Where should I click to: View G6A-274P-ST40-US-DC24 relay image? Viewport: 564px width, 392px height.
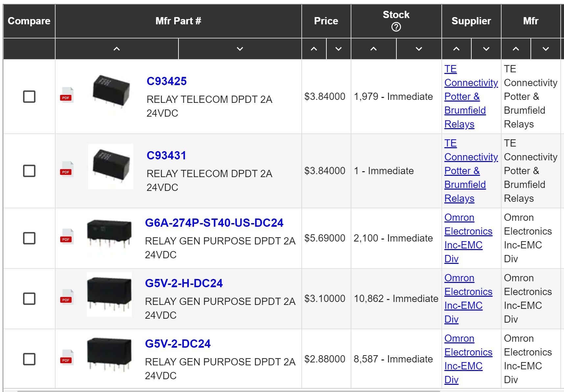[x=109, y=234]
